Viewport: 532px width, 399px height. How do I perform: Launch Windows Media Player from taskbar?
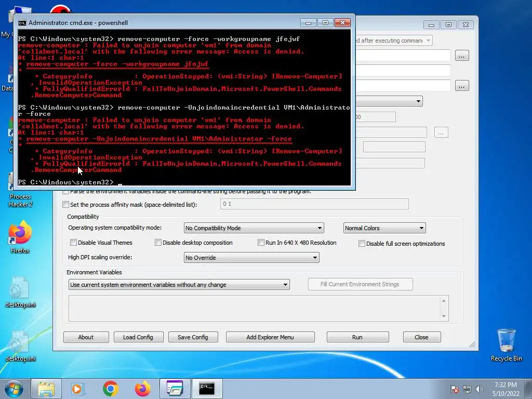pyautogui.click(x=78, y=389)
